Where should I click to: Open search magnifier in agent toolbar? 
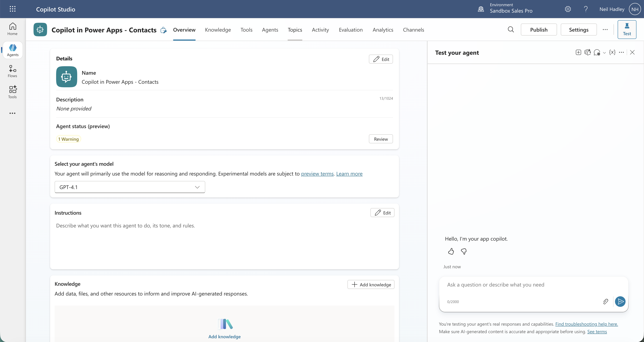pos(511,30)
